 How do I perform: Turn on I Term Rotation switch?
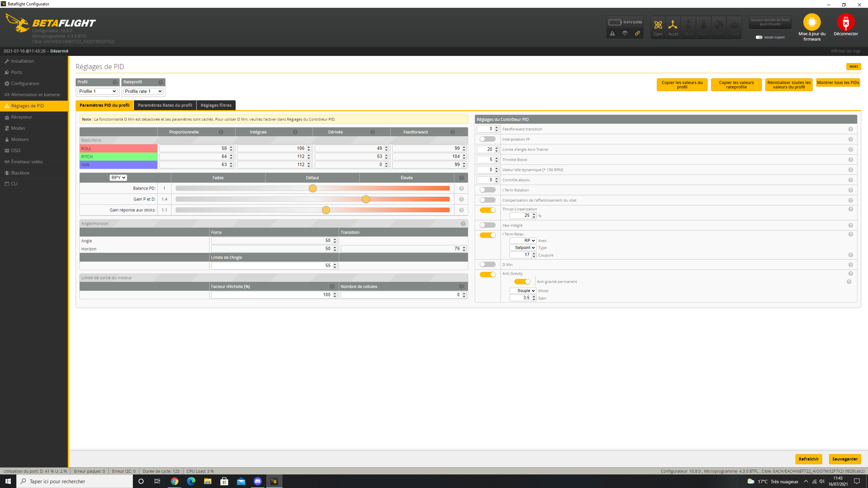click(x=488, y=190)
